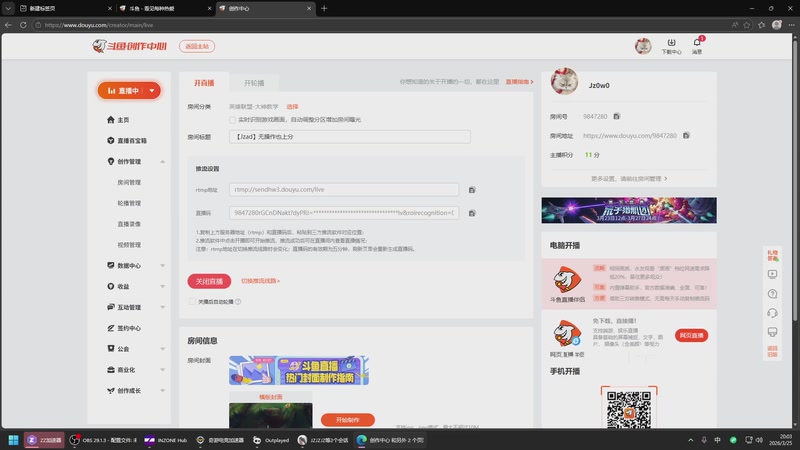Viewport: 800px width, 450px height.
Task: Open the browser tab list dropdown
Action: pos(8,8)
